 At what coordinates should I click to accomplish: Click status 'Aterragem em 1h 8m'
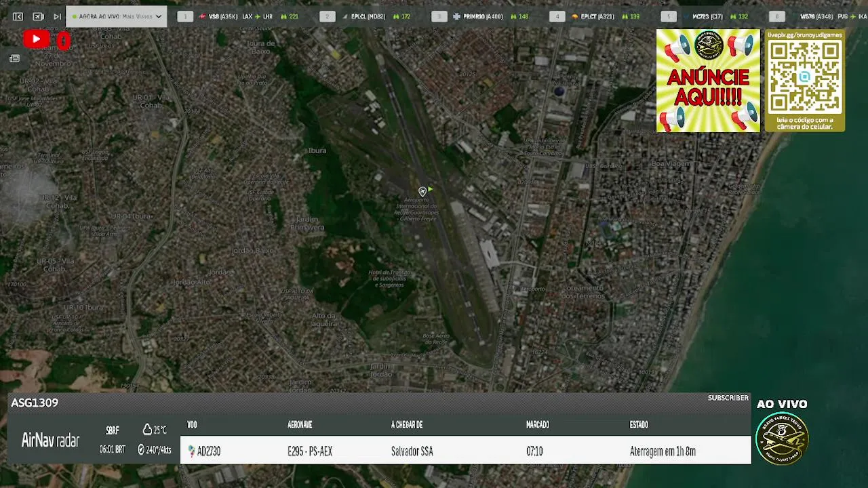pos(663,451)
